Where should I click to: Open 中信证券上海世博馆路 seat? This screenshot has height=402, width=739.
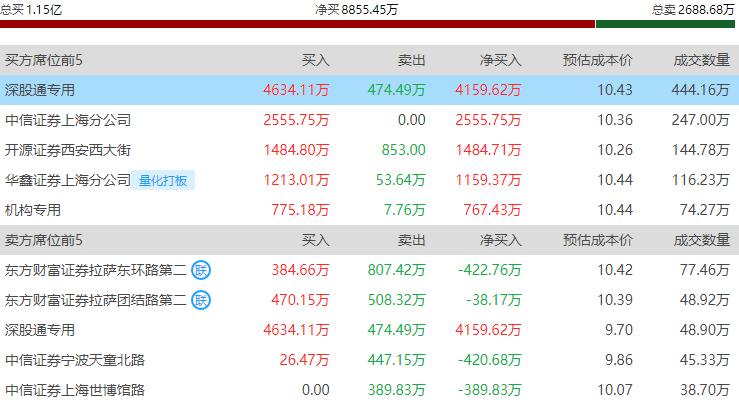point(75,390)
